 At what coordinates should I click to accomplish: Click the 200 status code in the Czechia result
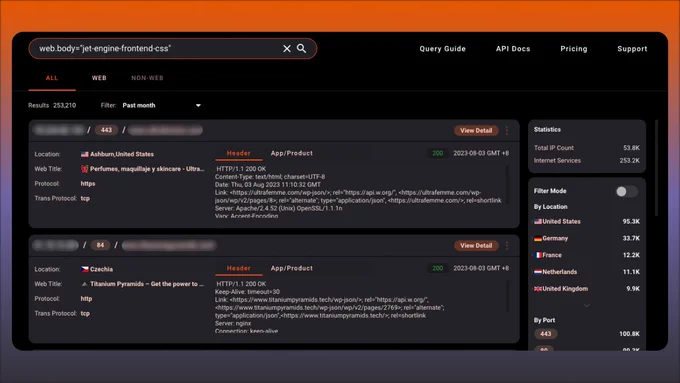438,268
